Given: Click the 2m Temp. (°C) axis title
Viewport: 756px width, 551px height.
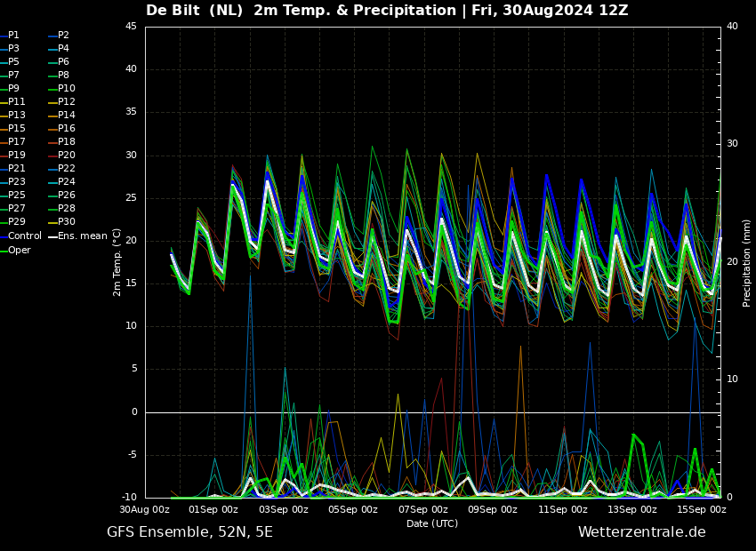Looking at the screenshot, I should point(117,262).
